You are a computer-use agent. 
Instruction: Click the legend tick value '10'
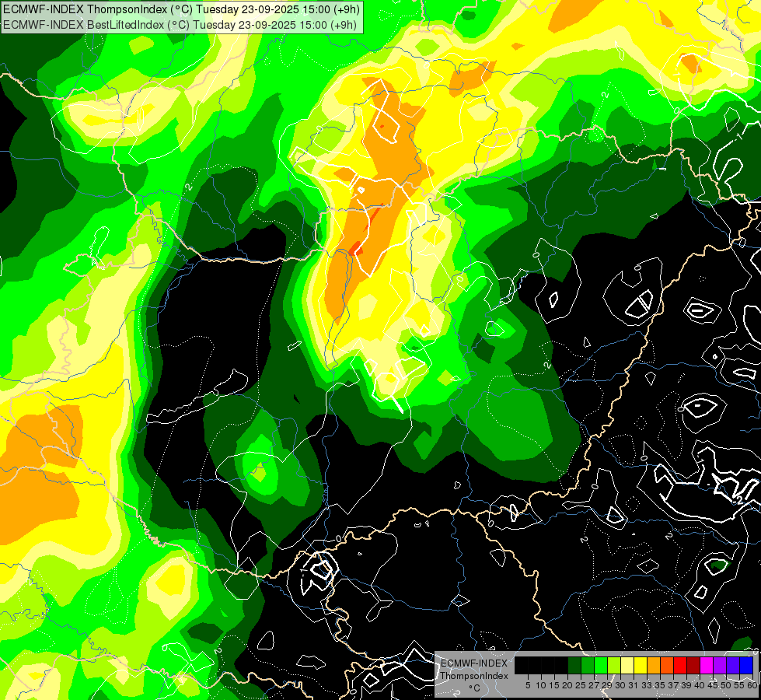[541, 685]
